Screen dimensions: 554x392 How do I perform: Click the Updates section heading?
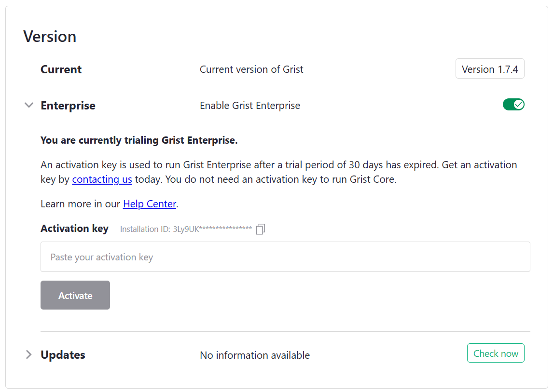tap(63, 355)
